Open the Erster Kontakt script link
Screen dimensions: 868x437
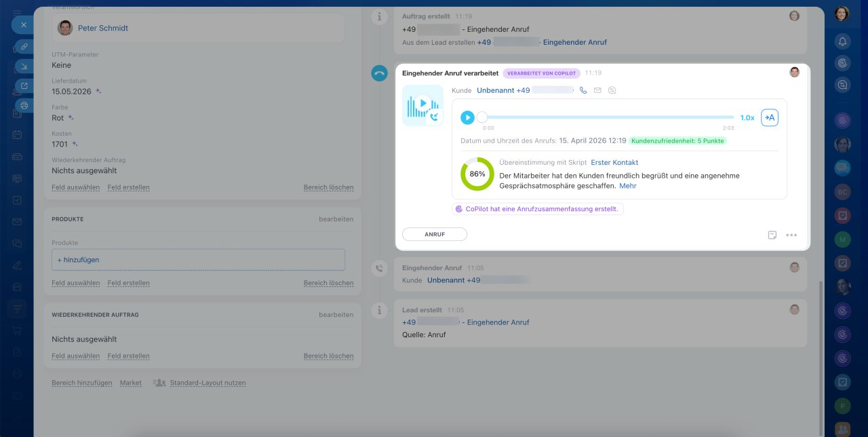point(614,163)
